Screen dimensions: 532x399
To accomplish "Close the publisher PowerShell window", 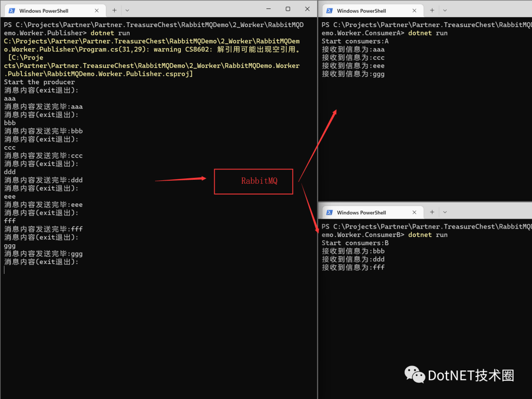I will coord(307,9).
